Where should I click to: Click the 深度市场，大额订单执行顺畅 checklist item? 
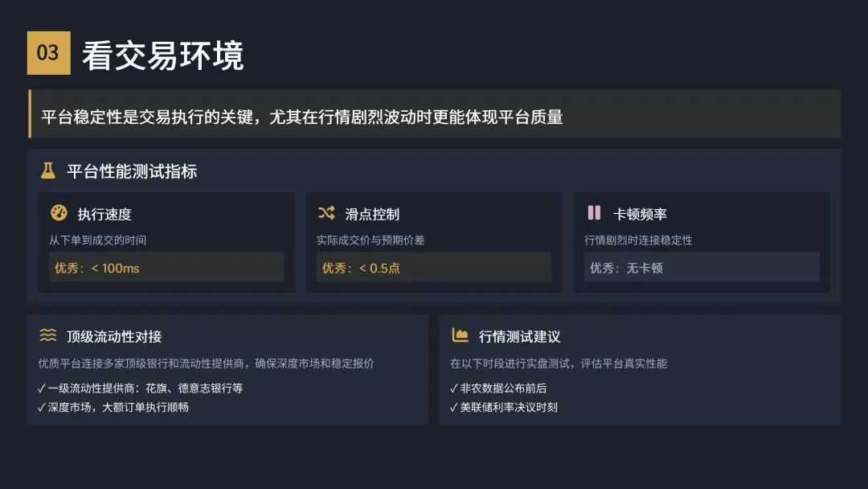(113, 407)
